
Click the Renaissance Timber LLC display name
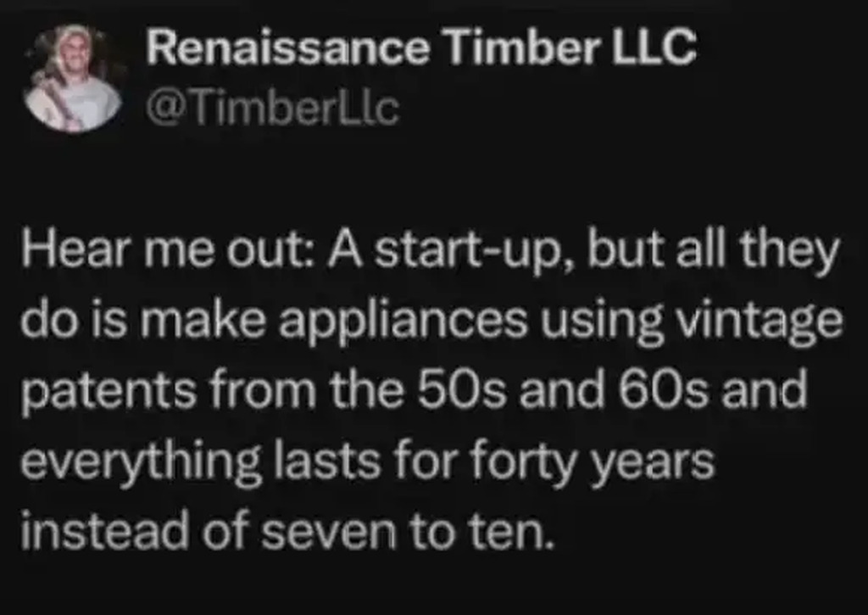click(420, 51)
